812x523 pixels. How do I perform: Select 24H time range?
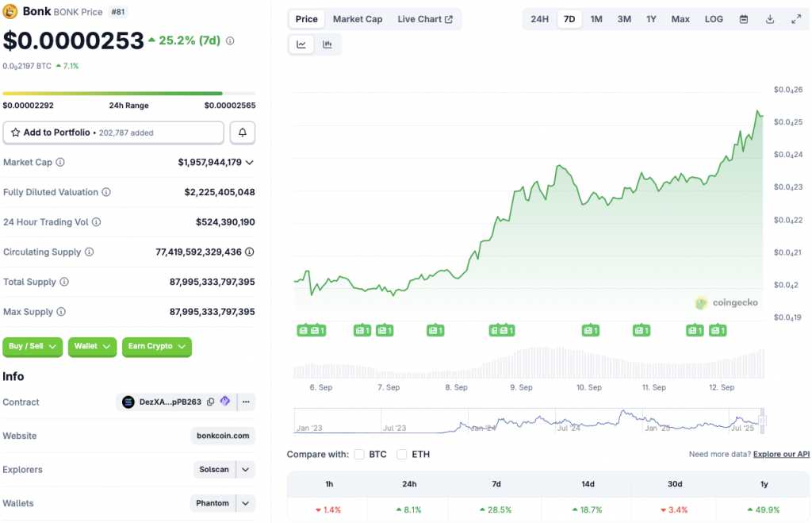pos(539,19)
